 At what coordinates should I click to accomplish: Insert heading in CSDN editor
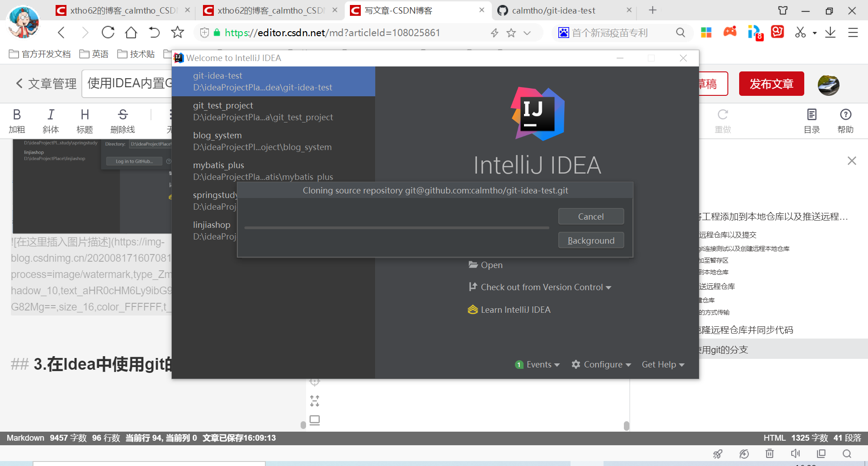point(85,121)
